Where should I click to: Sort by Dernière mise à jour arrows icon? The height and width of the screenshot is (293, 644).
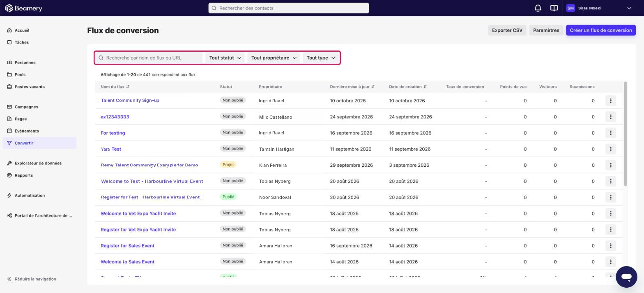pyautogui.click(x=373, y=87)
